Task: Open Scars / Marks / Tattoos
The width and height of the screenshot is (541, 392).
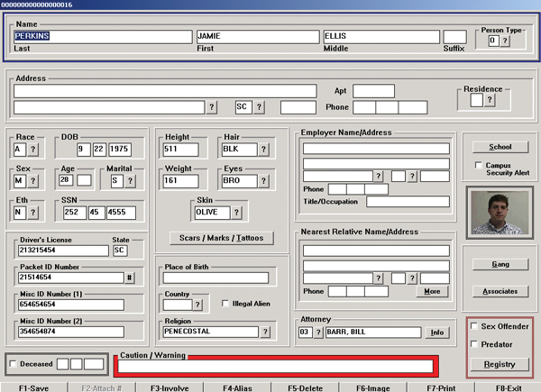Action: click(x=222, y=238)
